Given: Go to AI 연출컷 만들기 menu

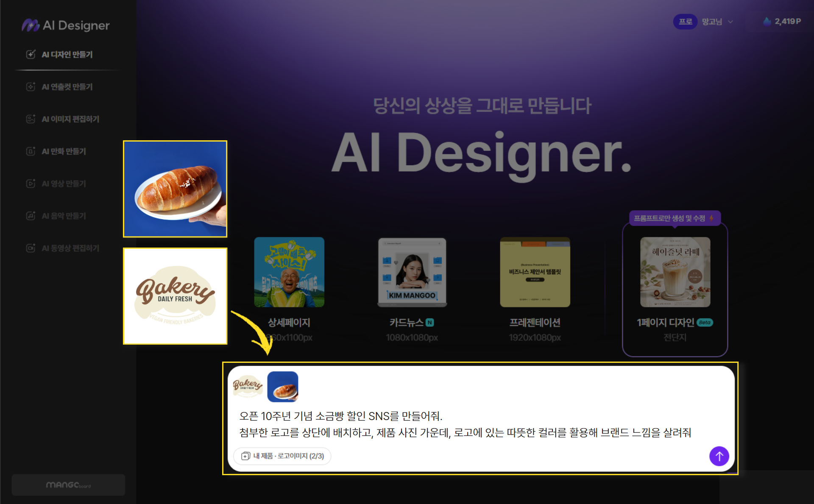Looking at the screenshot, I should click(x=67, y=86).
